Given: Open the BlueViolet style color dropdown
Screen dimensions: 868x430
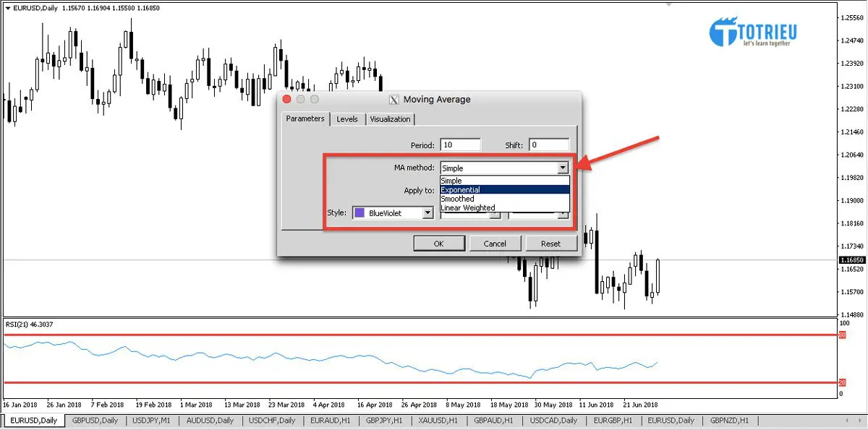Looking at the screenshot, I should [x=428, y=213].
